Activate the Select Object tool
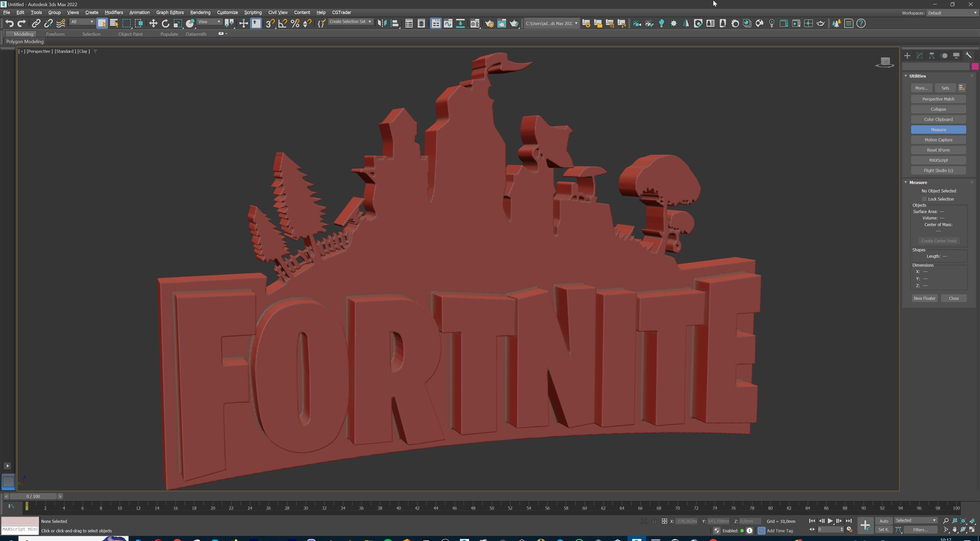The width and height of the screenshot is (980, 541). click(x=102, y=23)
